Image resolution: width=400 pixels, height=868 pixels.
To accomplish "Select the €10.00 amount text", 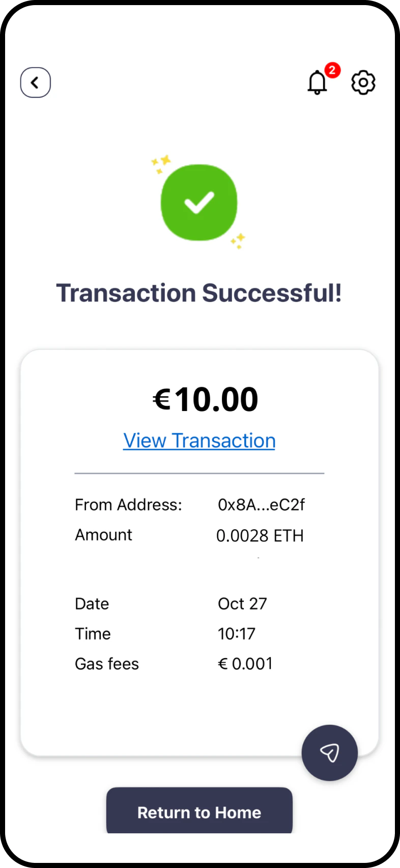I will (x=206, y=399).
